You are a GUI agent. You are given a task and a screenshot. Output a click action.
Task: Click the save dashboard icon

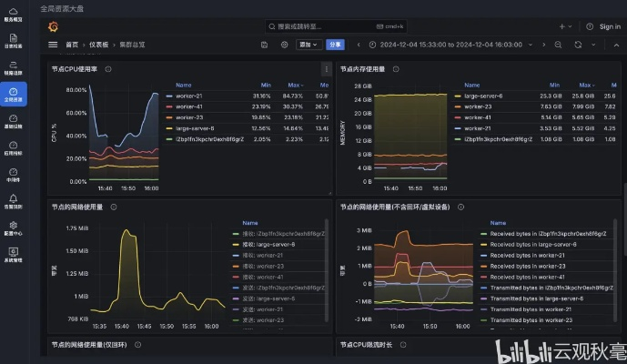click(264, 44)
